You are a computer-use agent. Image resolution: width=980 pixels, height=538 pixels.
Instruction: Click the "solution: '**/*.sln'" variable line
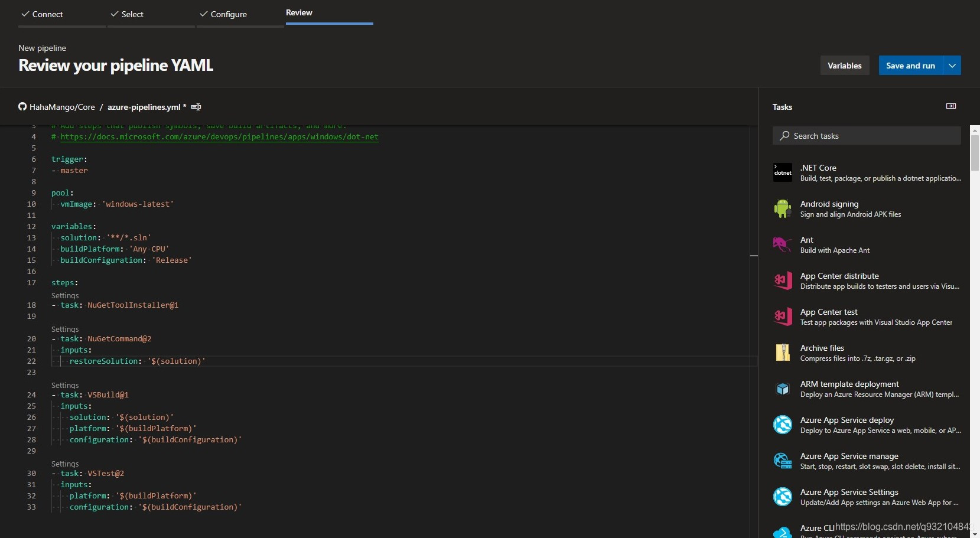106,237
